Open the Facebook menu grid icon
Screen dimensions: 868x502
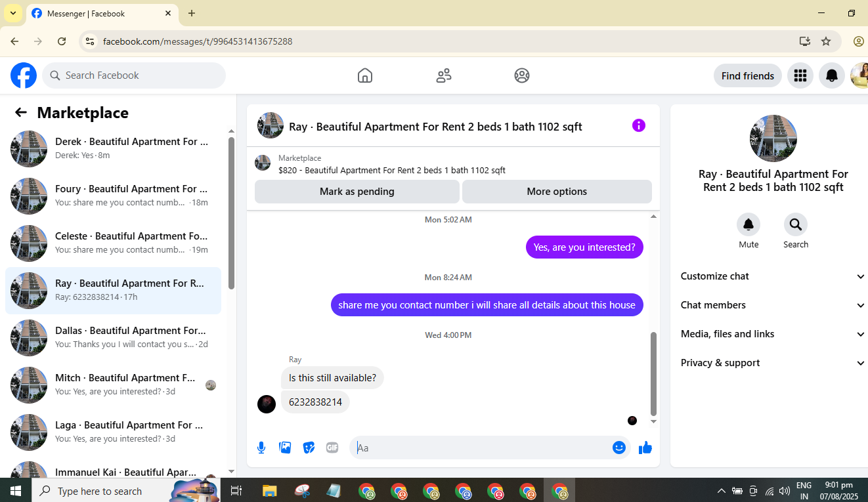point(800,75)
